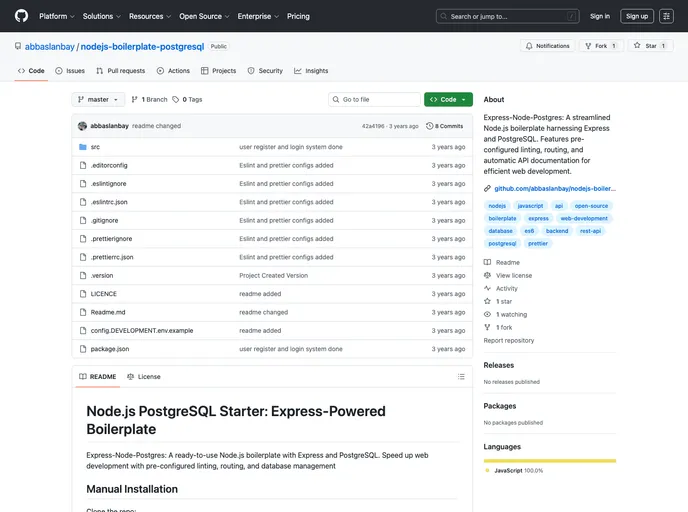
Task: Click the src folder icon
Action: coord(82,147)
